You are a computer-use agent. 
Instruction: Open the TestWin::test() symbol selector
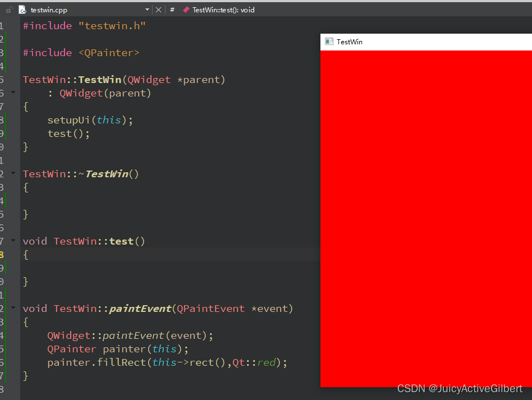[223, 10]
